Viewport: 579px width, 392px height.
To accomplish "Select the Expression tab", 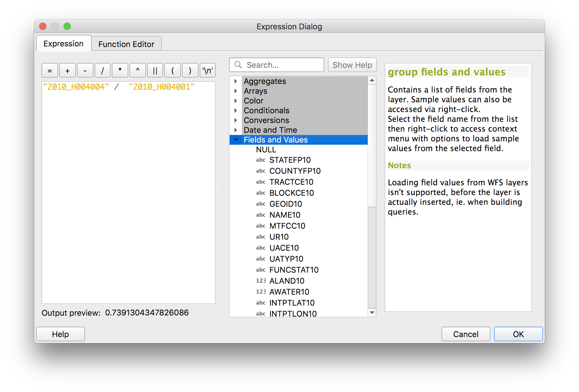I will pos(64,44).
